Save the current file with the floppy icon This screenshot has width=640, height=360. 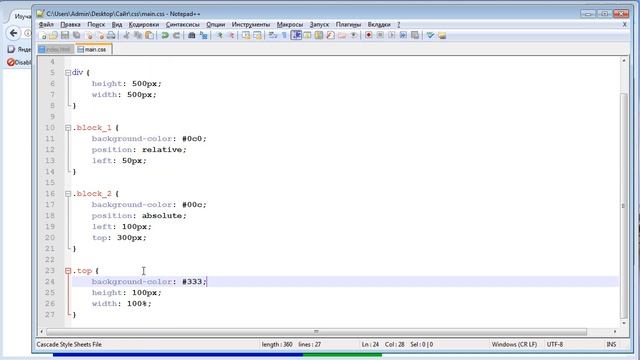65,36
